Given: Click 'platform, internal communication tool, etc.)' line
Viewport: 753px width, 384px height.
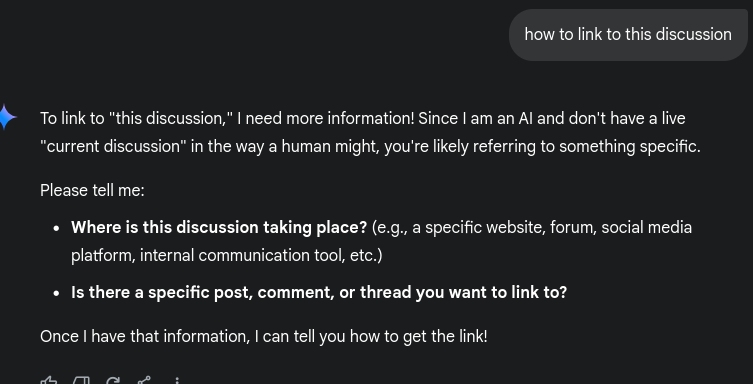Looking at the screenshot, I should [227, 255].
